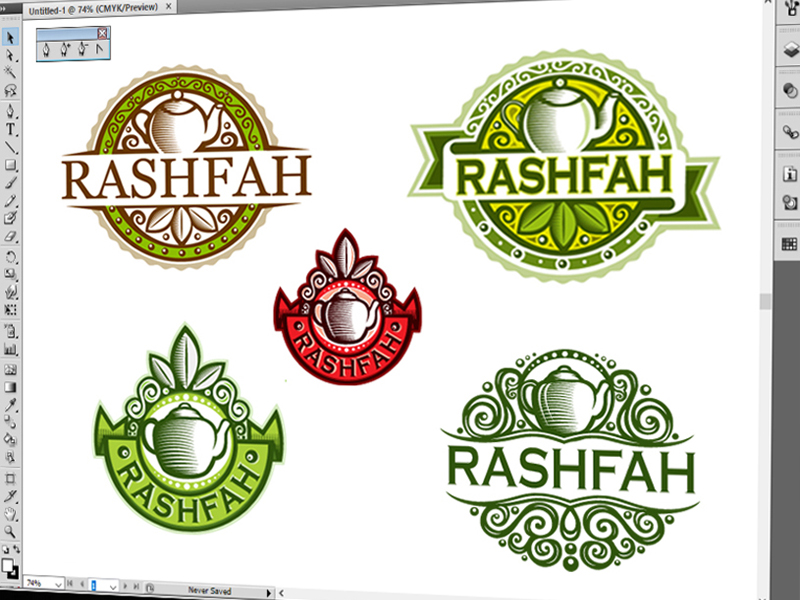
Task: Click the Never Saved status text
Action: [210, 590]
